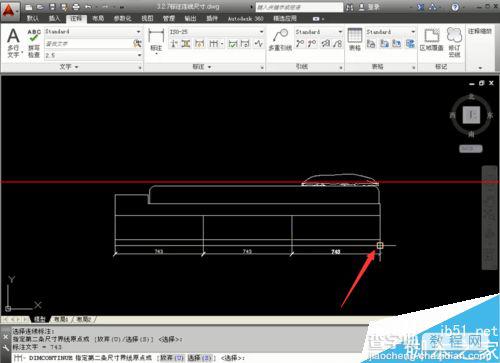500x363 pixels.
Task: Open the 视图 ribbon tab
Action: [147, 18]
